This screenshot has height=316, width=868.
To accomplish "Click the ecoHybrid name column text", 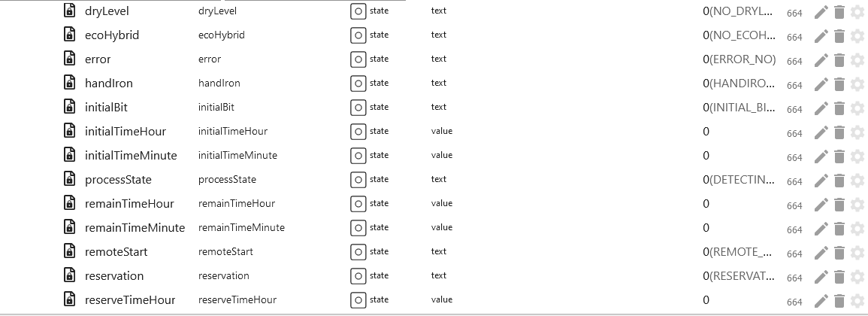I will [x=222, y=35].
